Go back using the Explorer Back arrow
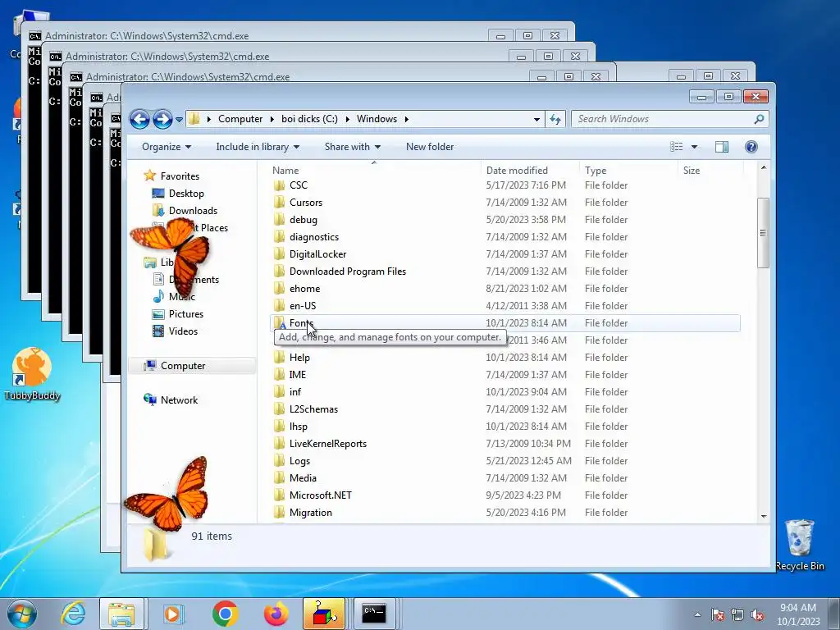 pyautogui.click(x=139, y=119)
